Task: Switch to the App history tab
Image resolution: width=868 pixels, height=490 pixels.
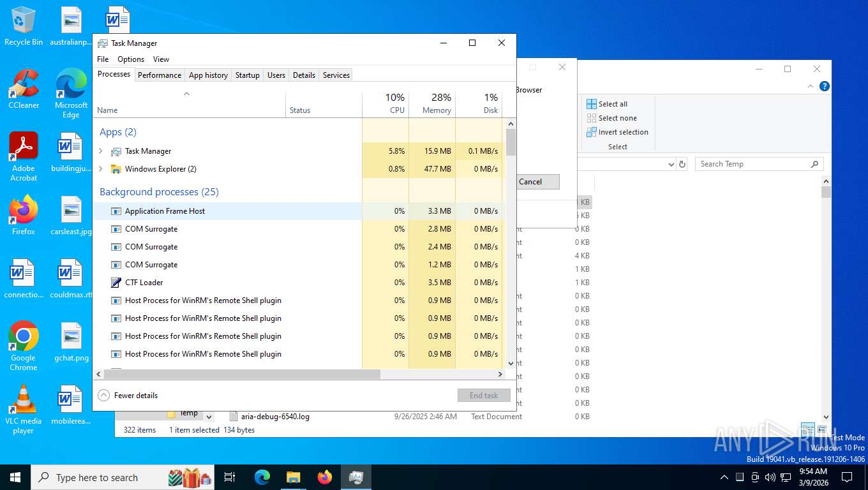Action: tap(208, 75)
